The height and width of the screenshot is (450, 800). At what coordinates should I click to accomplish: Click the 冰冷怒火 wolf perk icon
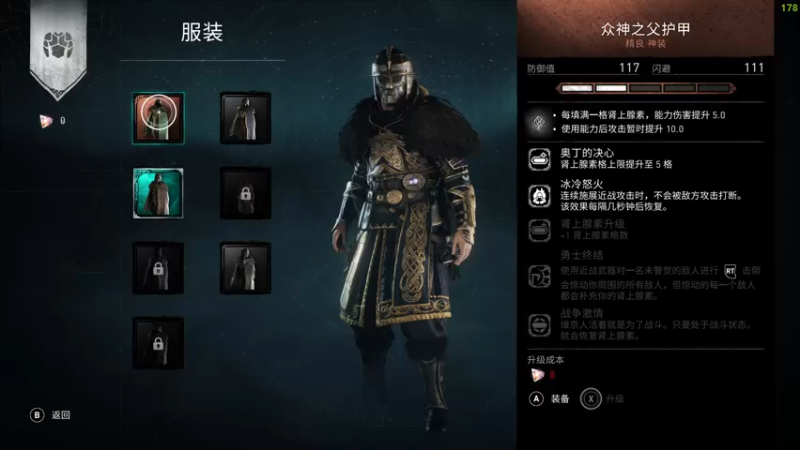[539, 196]
